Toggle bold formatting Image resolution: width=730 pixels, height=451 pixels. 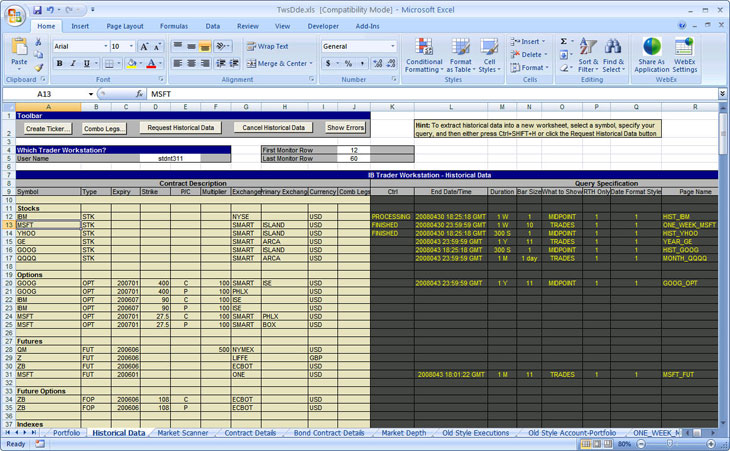coord(59,63)
